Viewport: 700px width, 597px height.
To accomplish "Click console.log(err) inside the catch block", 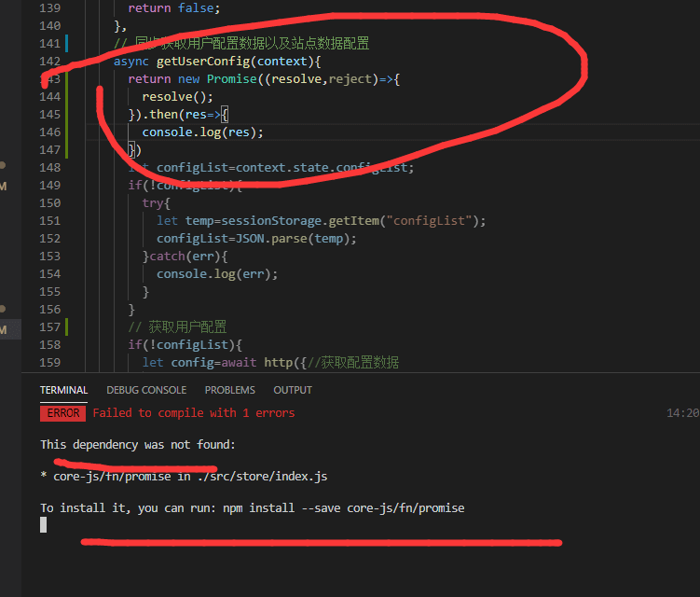I will tap(216, 274).
